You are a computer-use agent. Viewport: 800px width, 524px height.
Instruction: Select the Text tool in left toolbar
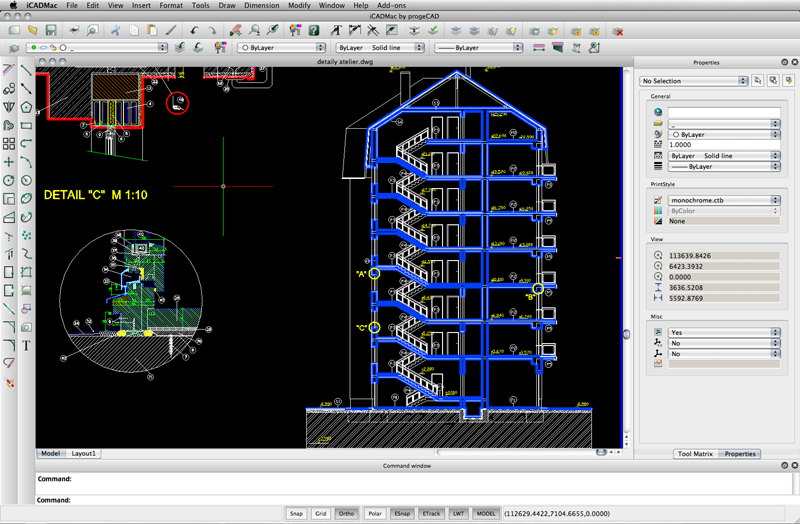(x=26, y=345)
